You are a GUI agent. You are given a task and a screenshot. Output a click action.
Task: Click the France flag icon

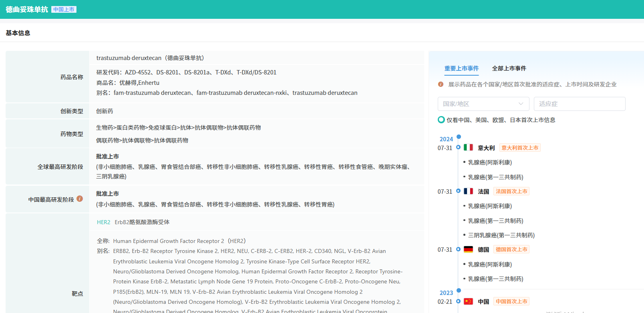pyautogui.click(x=468, y=191)
